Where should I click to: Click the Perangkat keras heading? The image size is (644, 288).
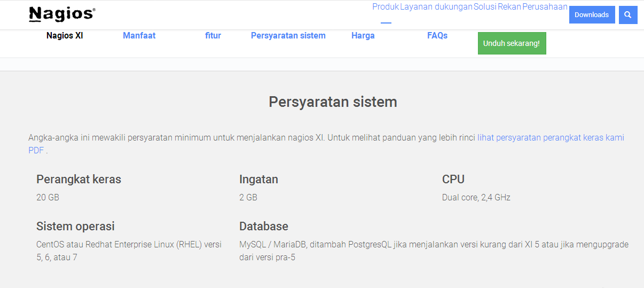coord(78,179)
